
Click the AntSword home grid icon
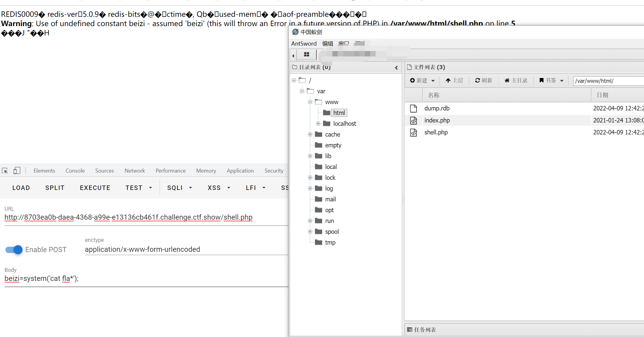pyautogui.click(x=306, y=55)
